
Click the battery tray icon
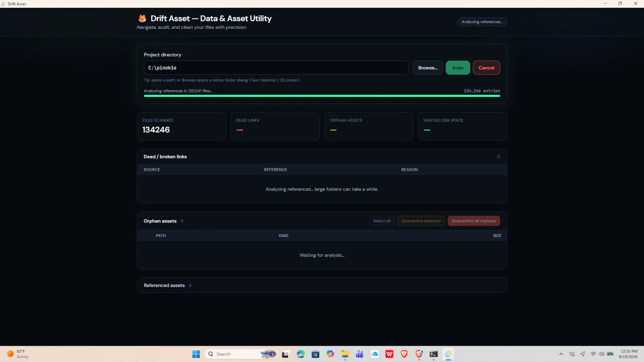tap(610, 354)
